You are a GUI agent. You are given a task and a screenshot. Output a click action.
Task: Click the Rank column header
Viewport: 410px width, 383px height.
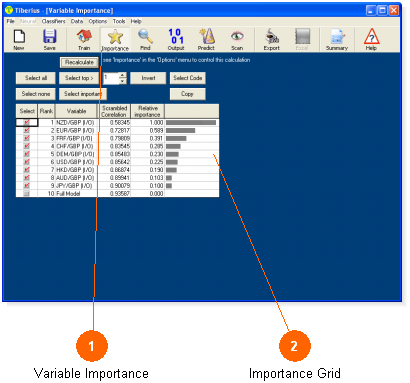[x=46, y=111]
